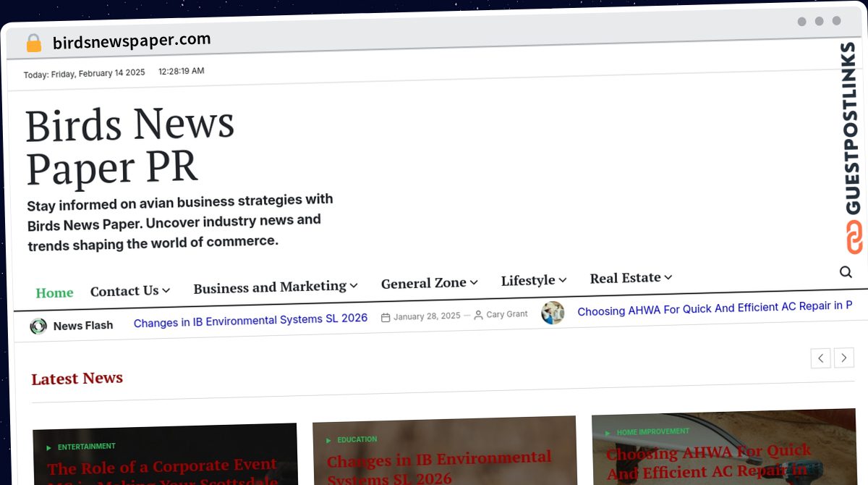This screenshot has width=868, height=485.
Task: Open the HOME IMPROVEMENT category label
Action: [x=653, y=432]
